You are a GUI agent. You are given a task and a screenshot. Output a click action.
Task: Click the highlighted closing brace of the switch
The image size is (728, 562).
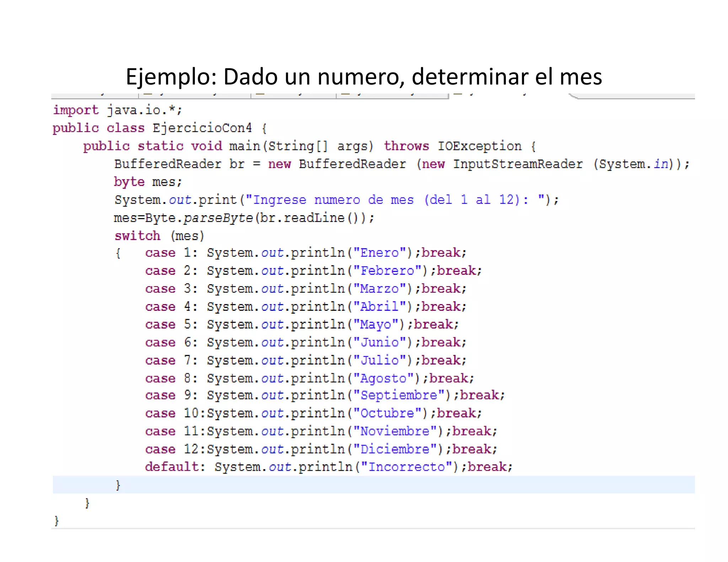click(118, 485)
